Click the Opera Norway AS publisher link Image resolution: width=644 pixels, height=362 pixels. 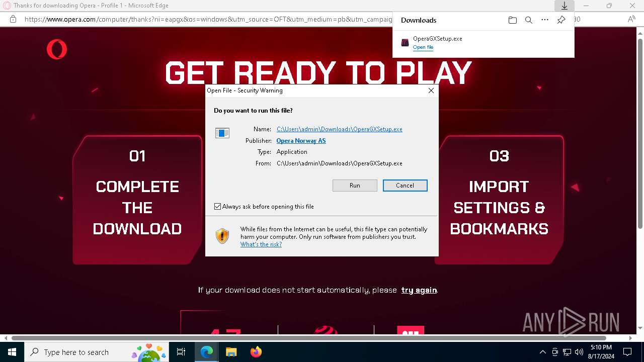(x=301, y=141)
